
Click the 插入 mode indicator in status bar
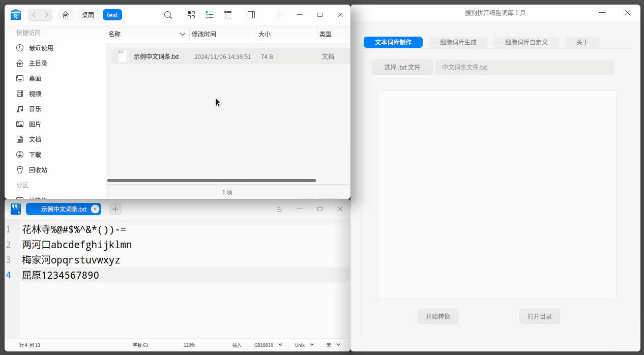coord(237,345)
